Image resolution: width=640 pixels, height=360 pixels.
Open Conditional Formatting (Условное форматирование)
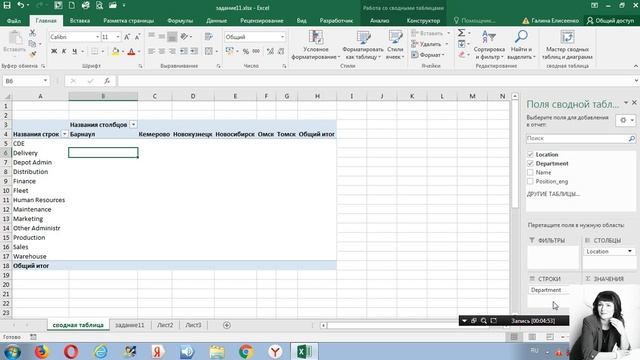pos(316,45)
